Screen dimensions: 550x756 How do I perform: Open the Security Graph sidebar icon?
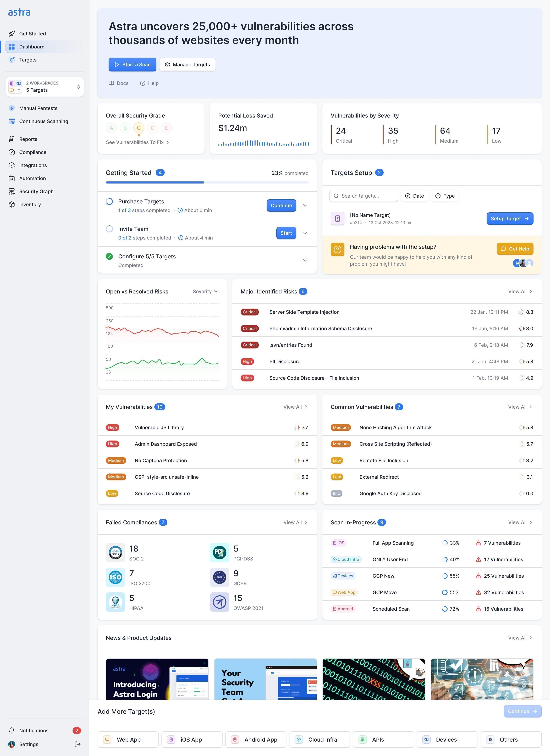(x=12, y=191)
